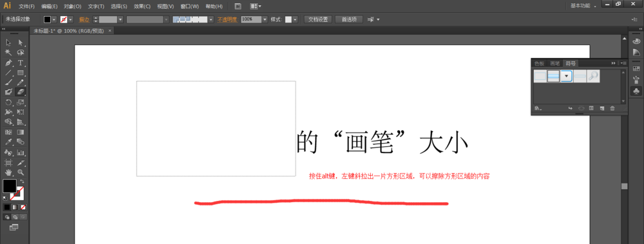Select the Eyedropper tool
This screenshot has height=244, width=644.
point(8,142)
